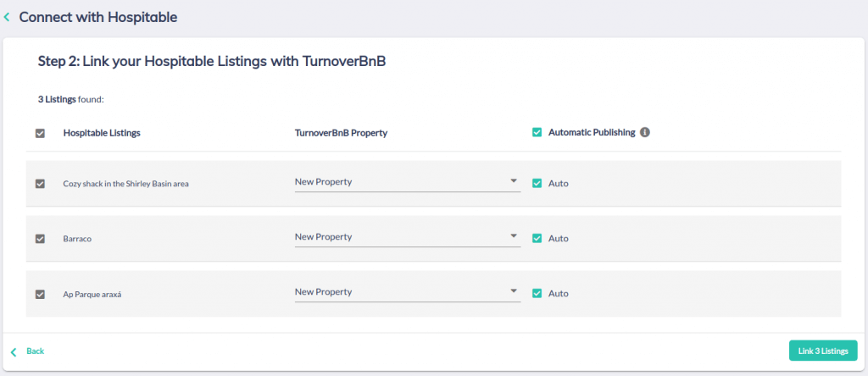Viewport: 868px width, 376px height.
Task: Uncheck the Barraco listing checkbox
Action: pos(40,239)
